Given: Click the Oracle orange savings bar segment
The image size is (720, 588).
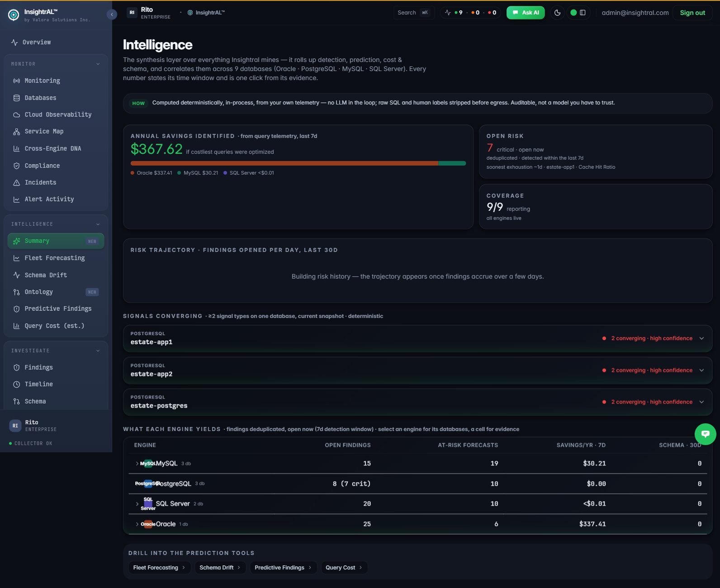Looking at the screenshot, I should 284,163.
